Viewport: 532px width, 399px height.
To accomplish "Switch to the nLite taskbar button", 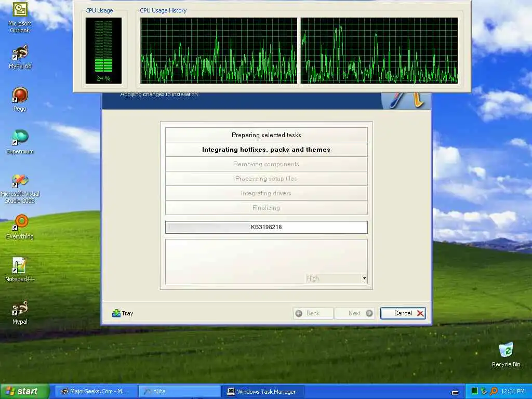I will (x=179, y=391).
